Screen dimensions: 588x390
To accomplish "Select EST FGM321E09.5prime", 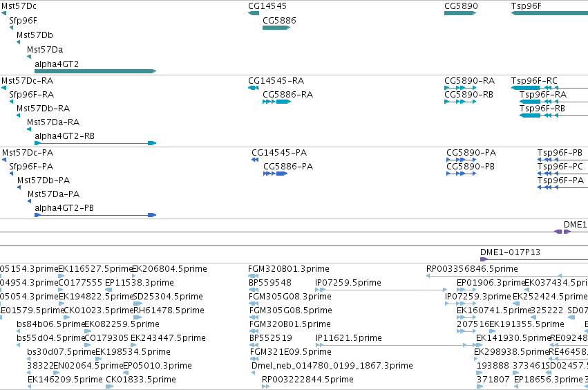I will point(291,353).
